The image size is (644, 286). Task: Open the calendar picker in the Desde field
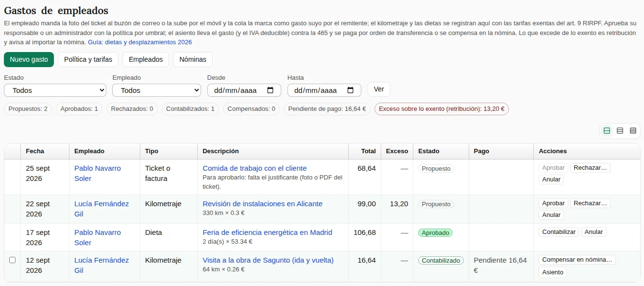[271, 90]
